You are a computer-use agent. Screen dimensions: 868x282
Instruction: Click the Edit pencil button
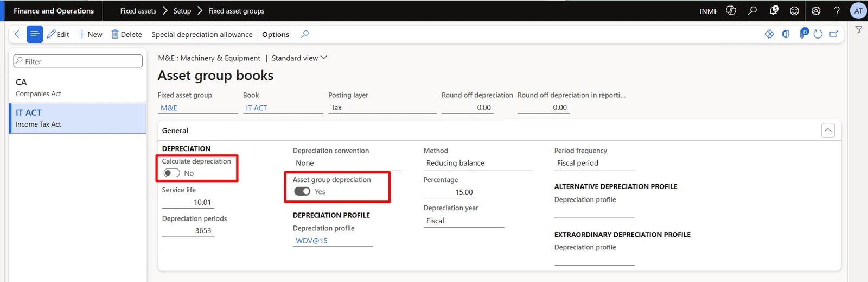(x=58, y=34)
